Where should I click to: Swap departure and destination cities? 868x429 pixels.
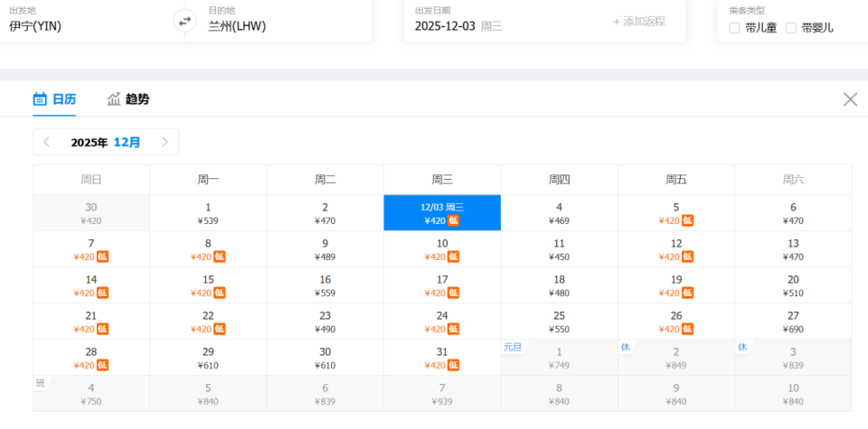(184, 21)
